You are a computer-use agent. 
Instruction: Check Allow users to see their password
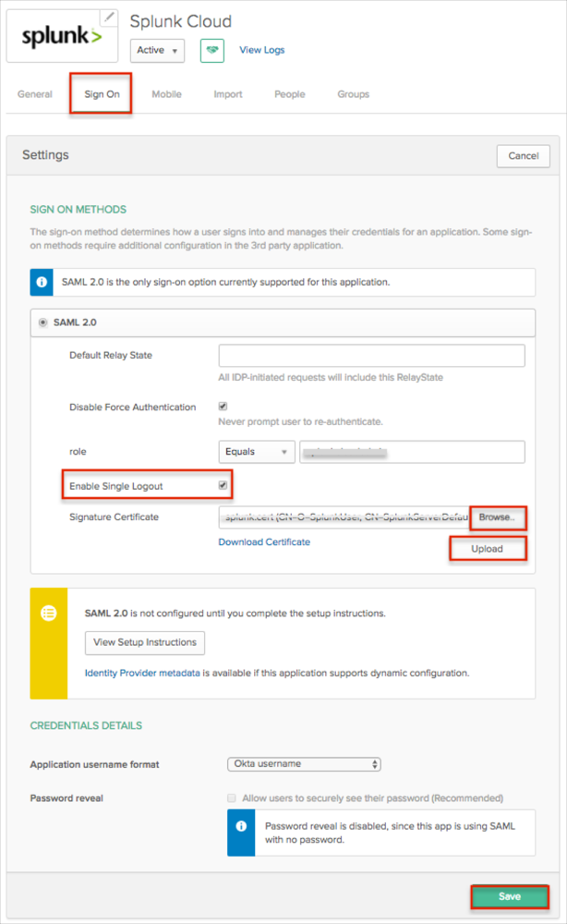coord(232,797)
